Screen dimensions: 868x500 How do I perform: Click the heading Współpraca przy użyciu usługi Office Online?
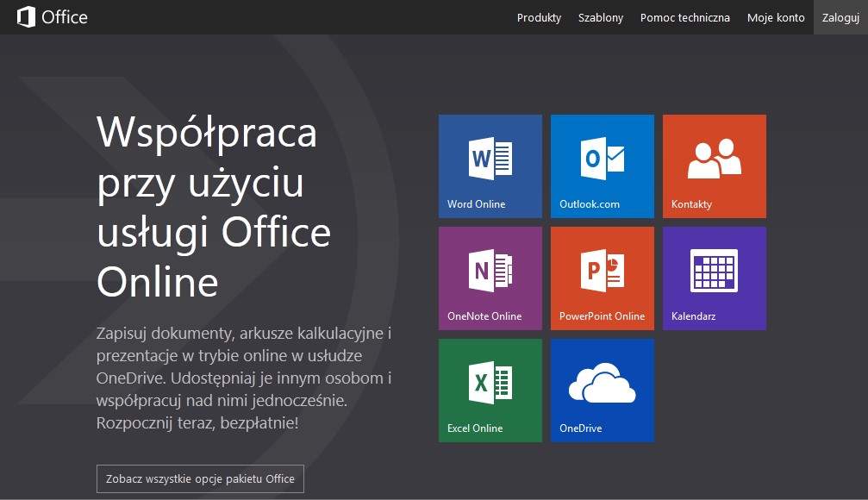pos(214,207)
